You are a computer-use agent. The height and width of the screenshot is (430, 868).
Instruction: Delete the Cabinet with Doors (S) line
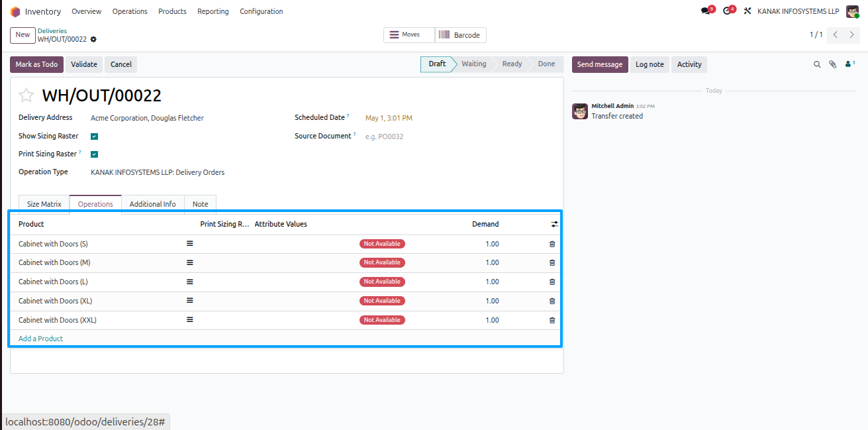[x=552, y=244]
